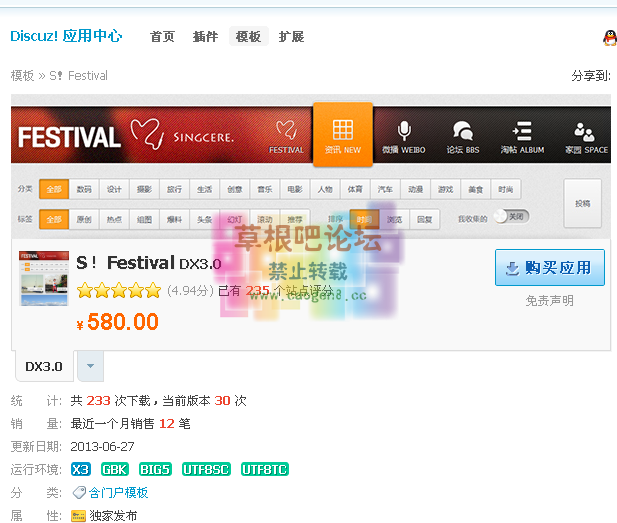Open the 论坛 BBS chat bubble icon
Image resolution: width=617 pixels, height=523 pixels.
coord(462,131)
